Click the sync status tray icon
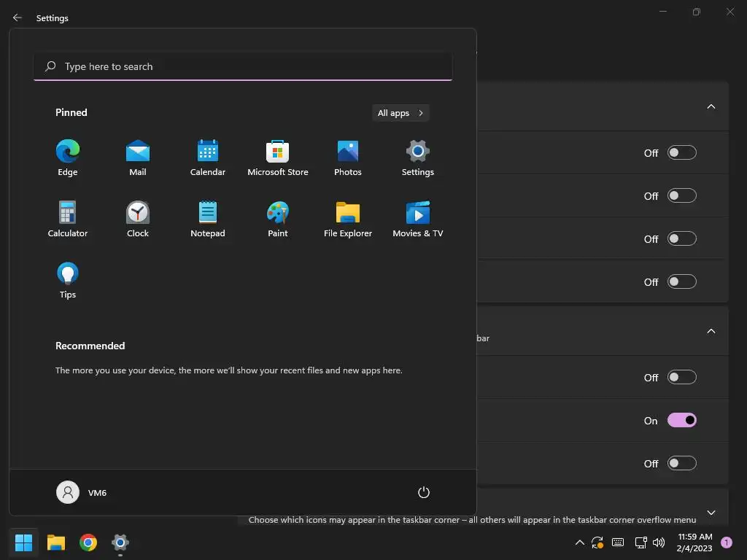Screen dimensions: 747x560 pyautogui.click(x=597, y=542)
